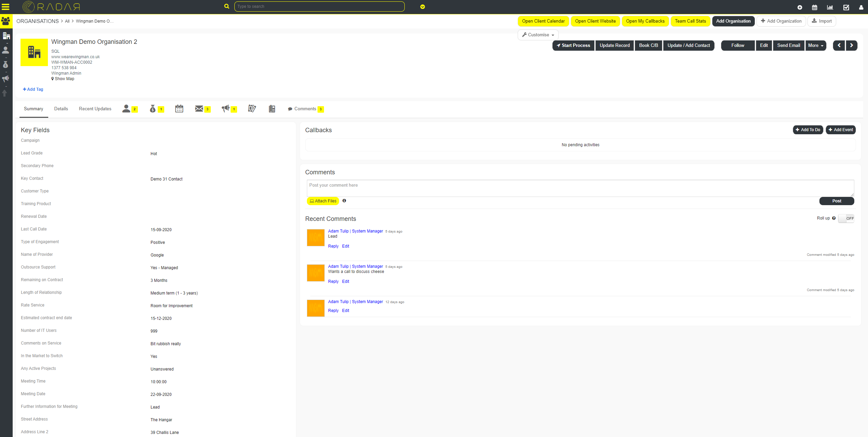Image resolution: width=868 pixels, height=437 pixels.
Task: Open the megaphone campaigns icon in sidebar
Action: point(6,78)
